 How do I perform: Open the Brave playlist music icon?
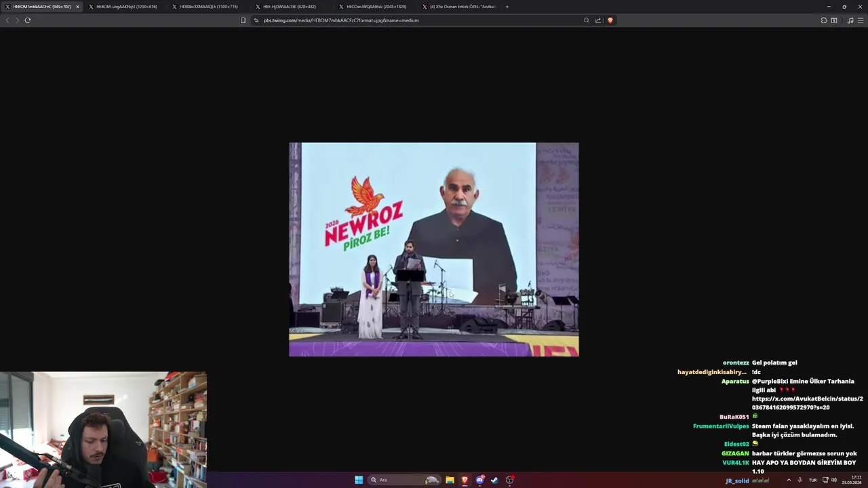tap(850, 20)
